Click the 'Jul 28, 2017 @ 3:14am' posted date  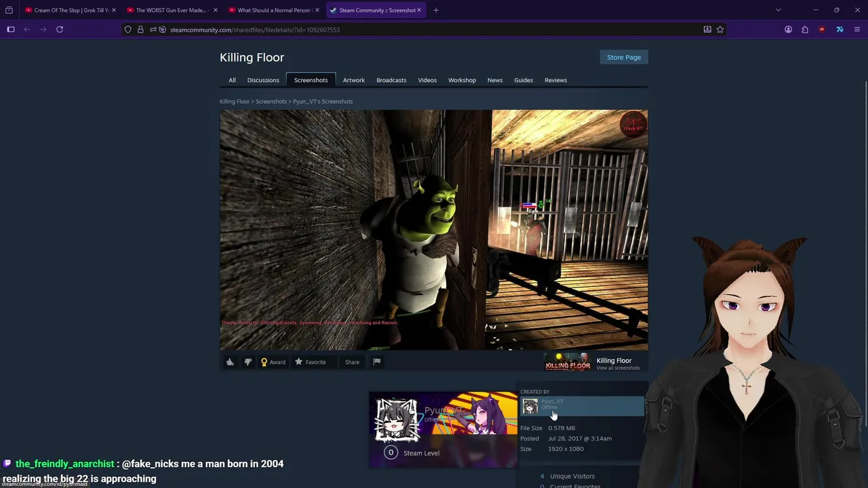point(580,439)
